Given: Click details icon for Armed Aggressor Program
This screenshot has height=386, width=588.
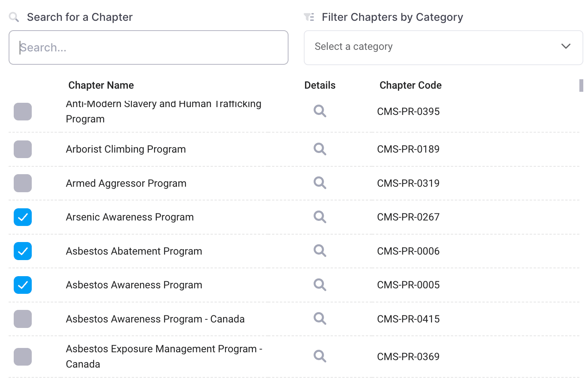Looking at the screenshot, I should tap(320, 183).
